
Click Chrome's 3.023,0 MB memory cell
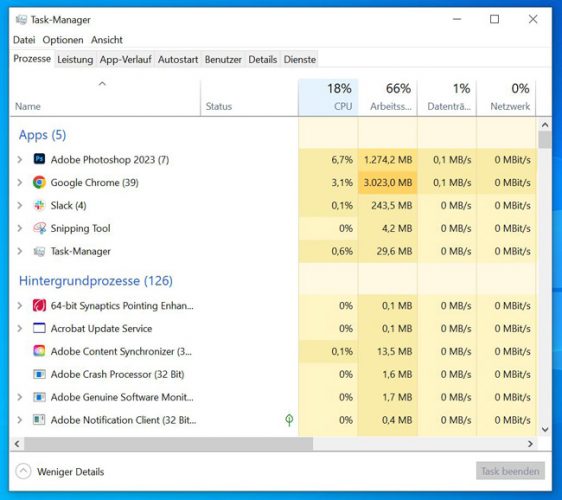click(x=387, y=182)
